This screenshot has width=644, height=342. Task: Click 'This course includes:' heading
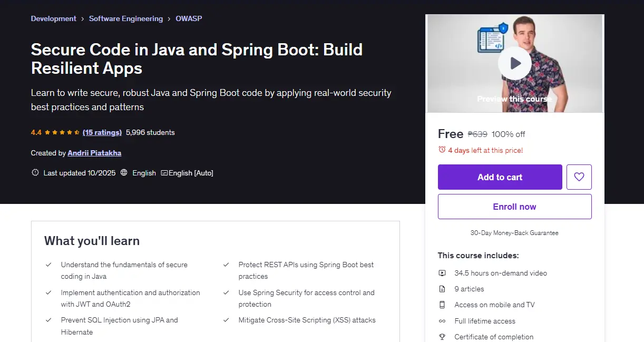[x=479, y=256]
